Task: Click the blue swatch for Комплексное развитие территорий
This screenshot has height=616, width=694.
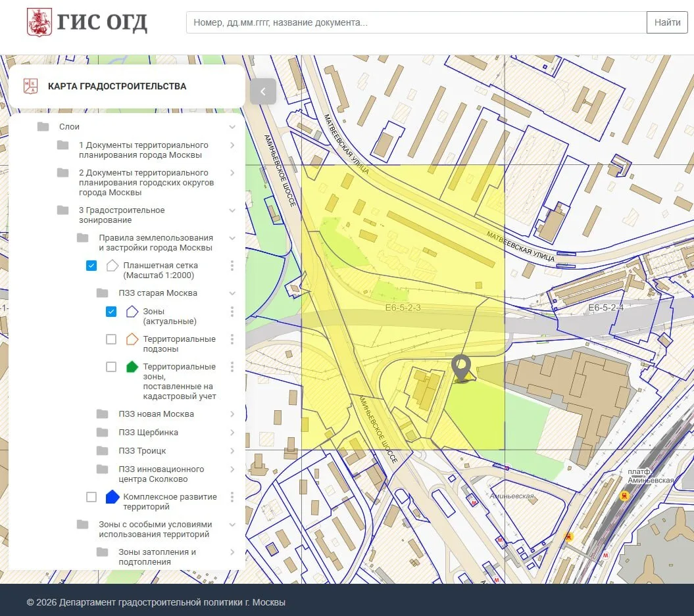Action: click(x=112, y=497)
